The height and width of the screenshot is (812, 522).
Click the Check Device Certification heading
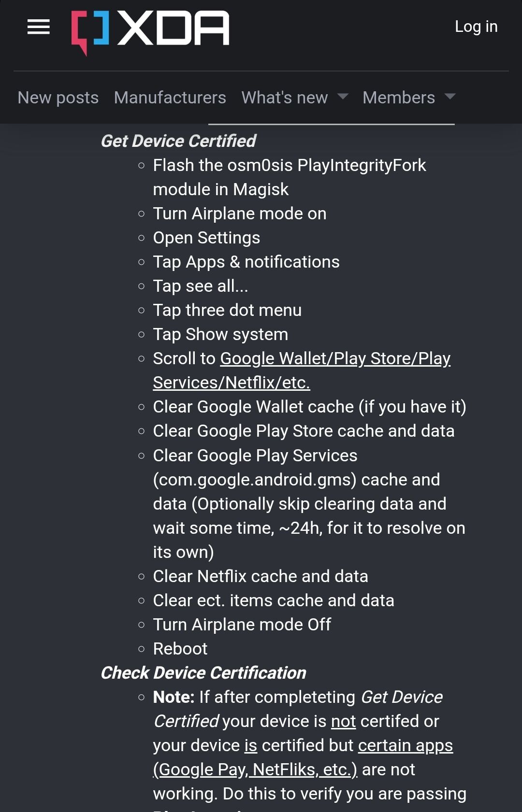(x=203, y=673)
